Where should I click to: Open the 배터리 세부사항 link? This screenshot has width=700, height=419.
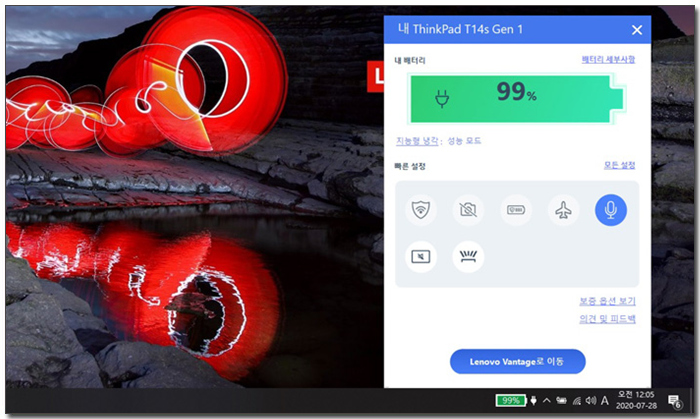[608, 59]
